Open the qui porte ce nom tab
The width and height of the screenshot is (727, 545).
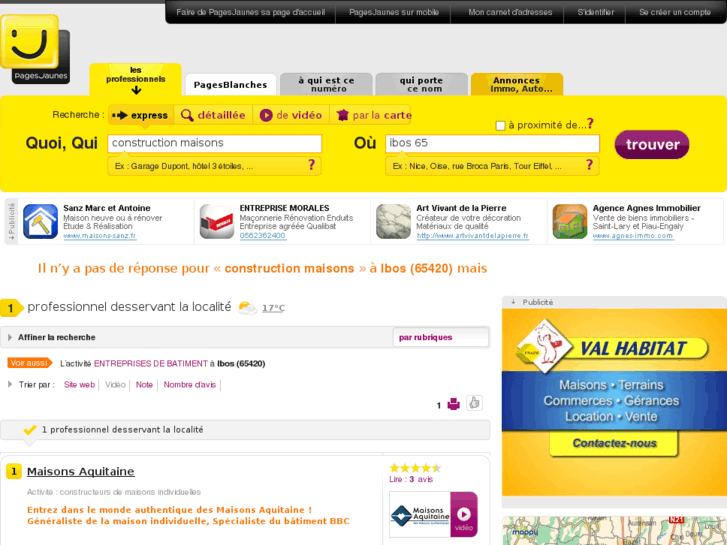coord(421,84)
